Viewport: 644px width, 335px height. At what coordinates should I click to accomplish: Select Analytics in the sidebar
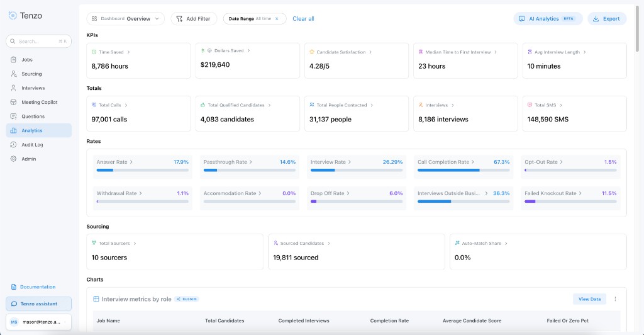tap(38, 130)
